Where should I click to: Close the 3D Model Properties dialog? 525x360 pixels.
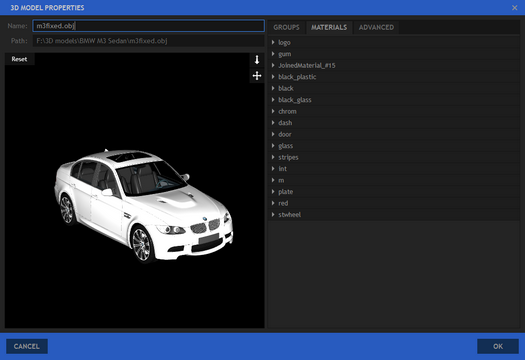tap(515, 8)
